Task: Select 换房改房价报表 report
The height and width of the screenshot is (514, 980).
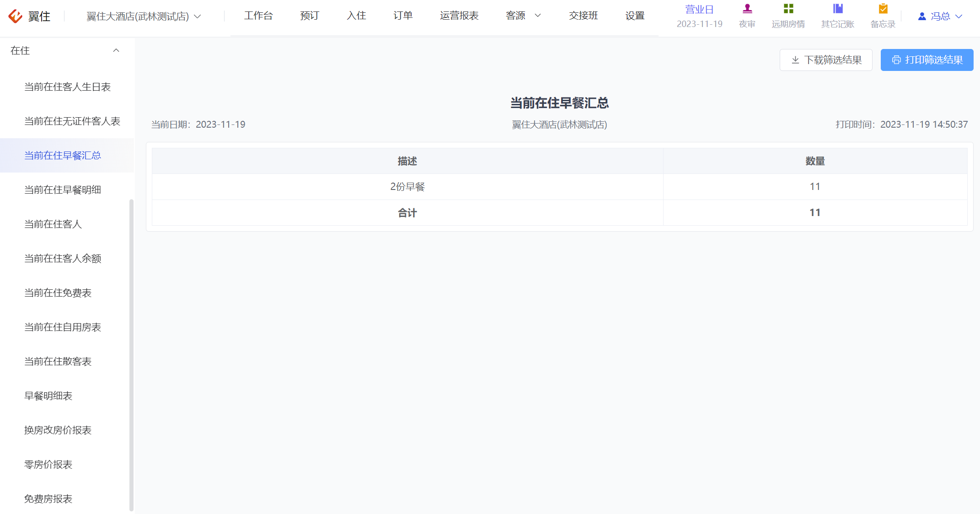Action: point(67,430)
